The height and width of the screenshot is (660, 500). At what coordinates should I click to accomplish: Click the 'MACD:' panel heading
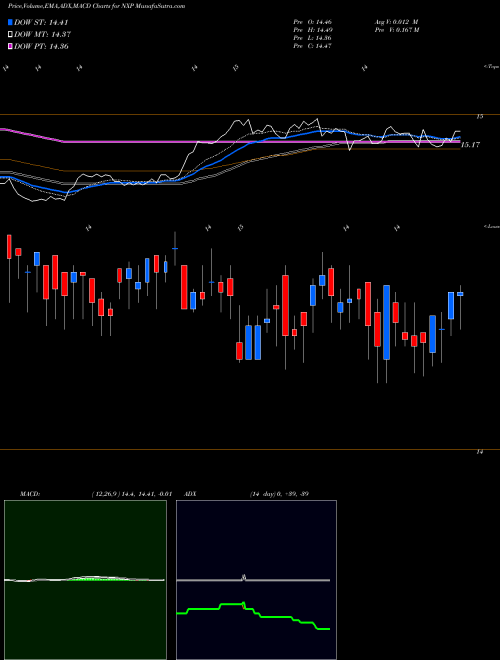[30, 494]
